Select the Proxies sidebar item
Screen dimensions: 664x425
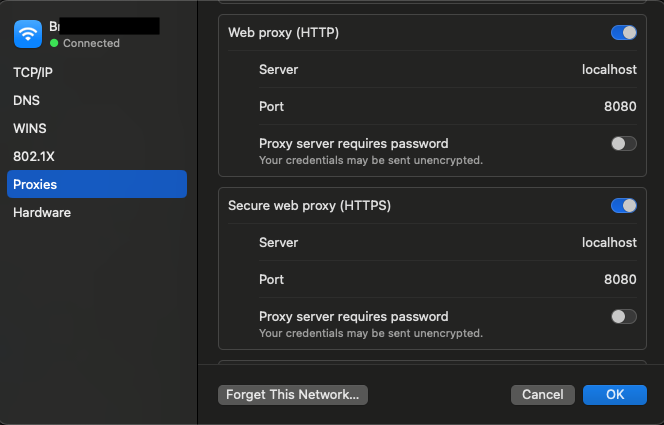coord(97,184)
